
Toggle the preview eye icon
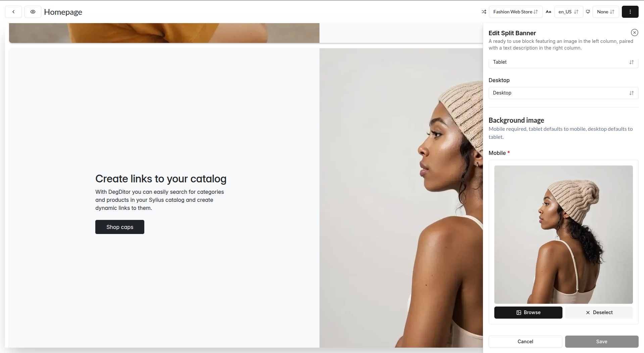33,12
